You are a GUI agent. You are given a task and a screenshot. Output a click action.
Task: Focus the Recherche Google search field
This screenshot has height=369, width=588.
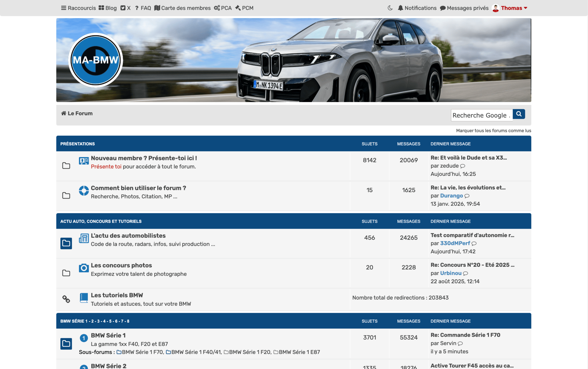pos(482,115)
